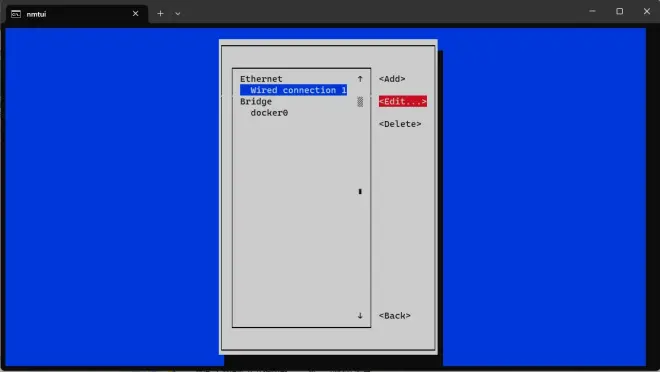Close the nmtui tab

point(136,14)
